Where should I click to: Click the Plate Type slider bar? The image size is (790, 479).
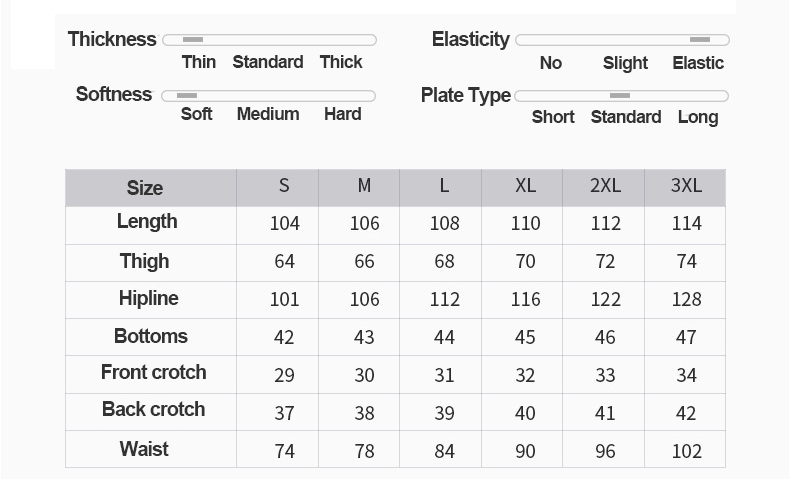620,96
